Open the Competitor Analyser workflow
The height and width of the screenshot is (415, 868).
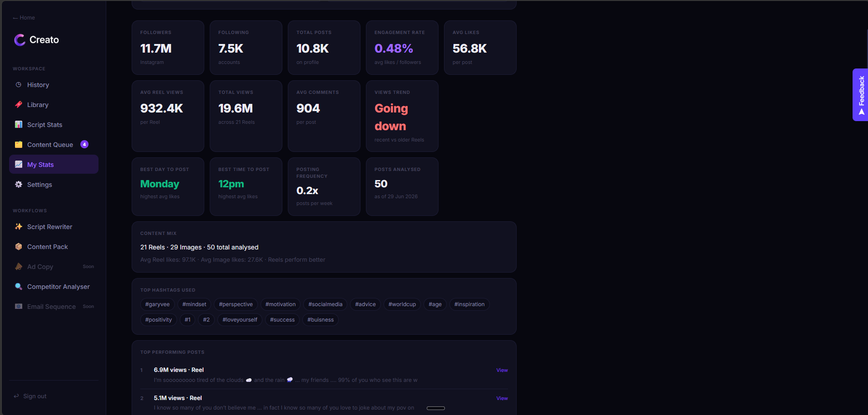click(x=54, y=287)
